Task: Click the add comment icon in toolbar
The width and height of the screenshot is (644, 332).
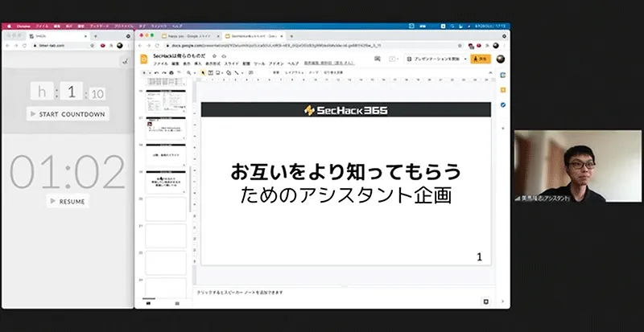Action: pyautogui.click(x=251, y=72)
